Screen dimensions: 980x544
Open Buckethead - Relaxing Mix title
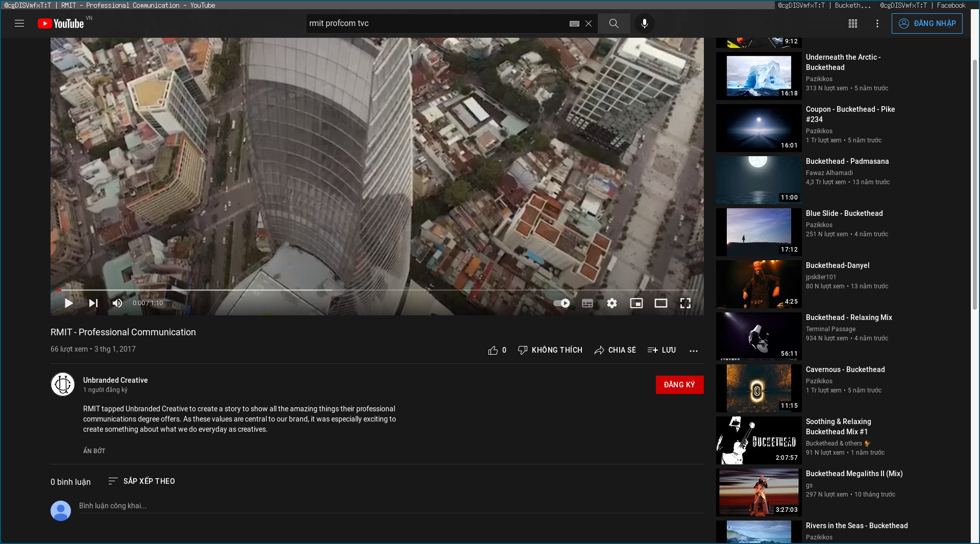pos(849,317)
